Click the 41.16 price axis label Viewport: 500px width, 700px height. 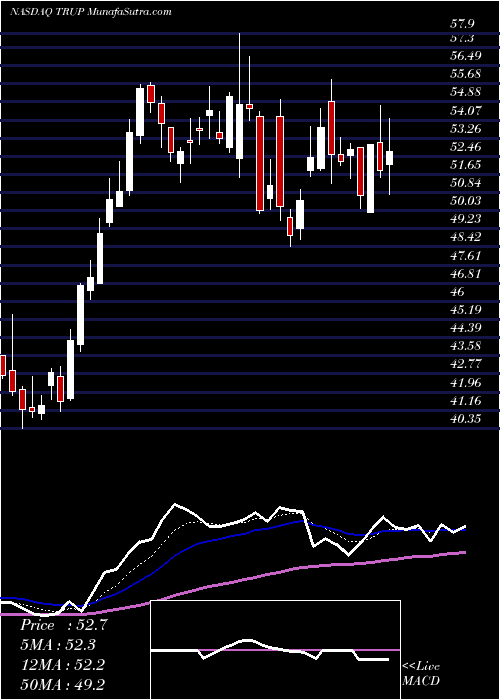coord(466,401)
